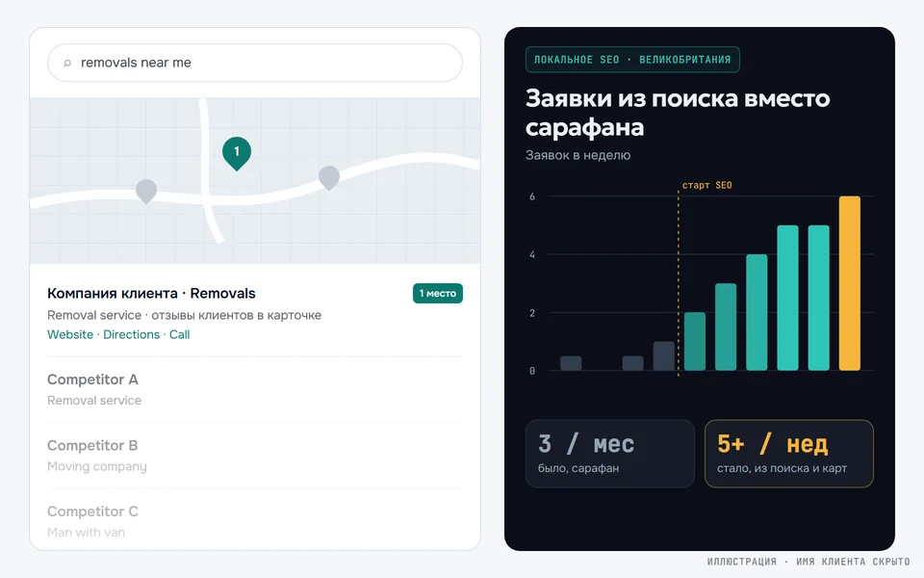Click the 'стало, из поиска и карт' caption

(782, 468)
